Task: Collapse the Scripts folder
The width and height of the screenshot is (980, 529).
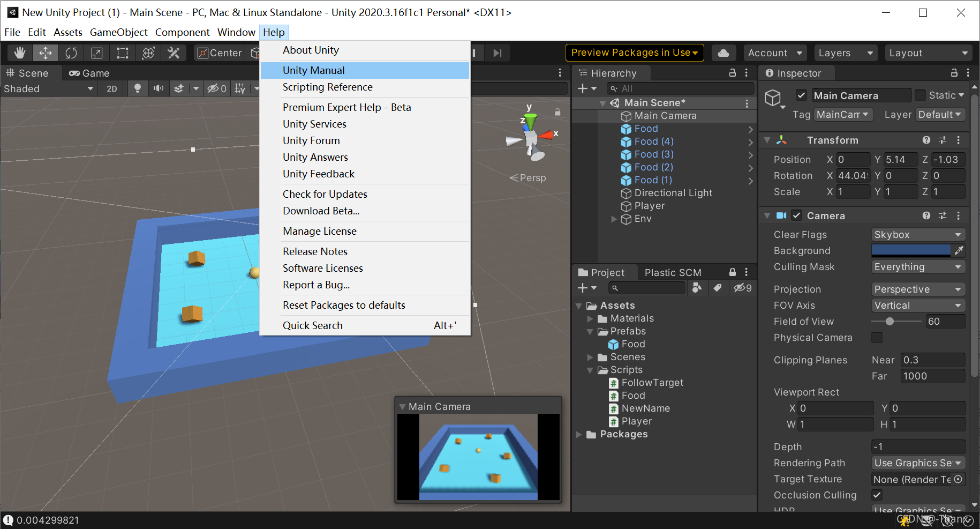Action: tap(590, 370)
